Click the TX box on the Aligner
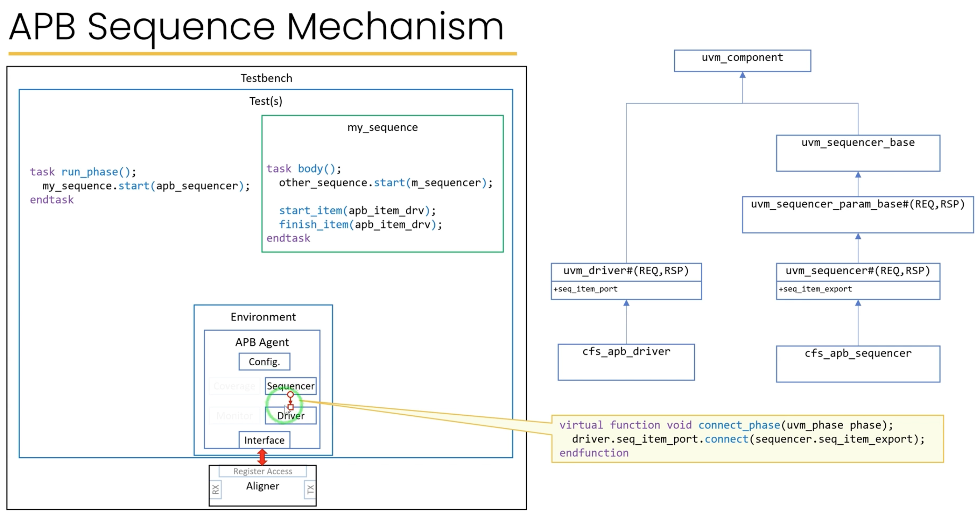This screenshot has height=513, width=980. [310, 489]
